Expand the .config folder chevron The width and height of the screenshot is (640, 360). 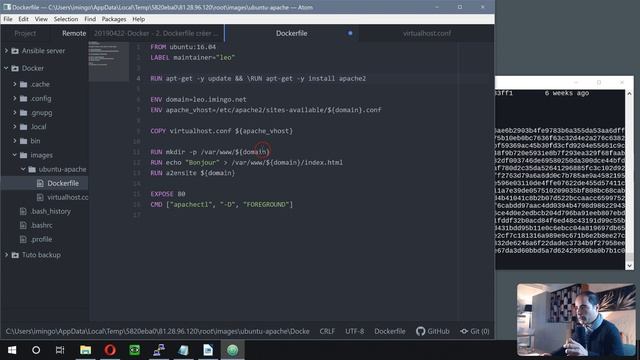click(15, 98)
